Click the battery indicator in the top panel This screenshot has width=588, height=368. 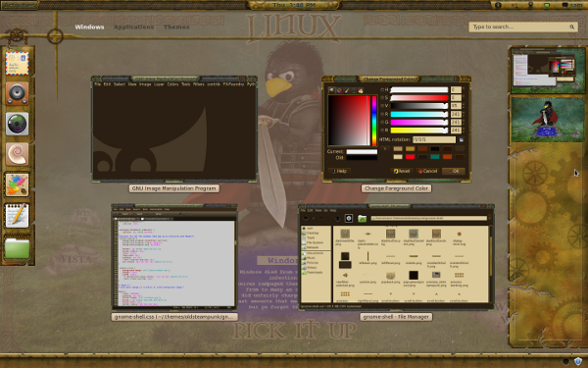click(x=547, y=5)
